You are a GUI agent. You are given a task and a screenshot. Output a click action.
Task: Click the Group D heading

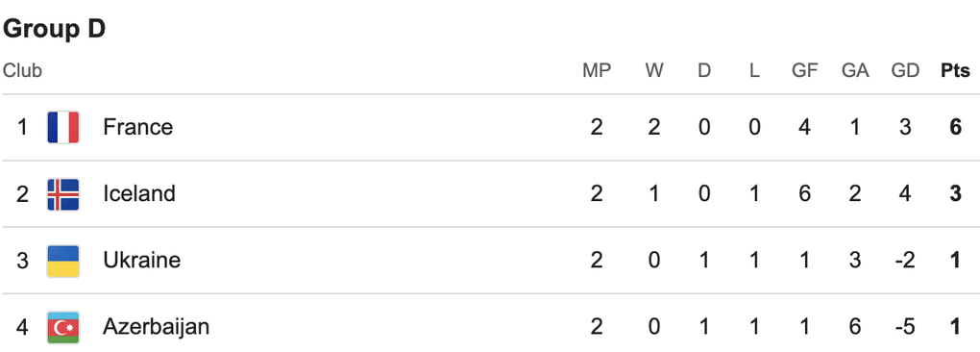click(55, 29)
